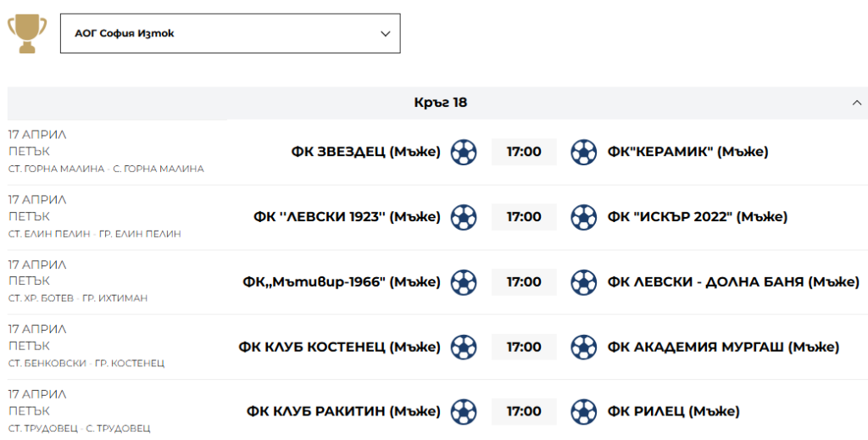Viewport: 868px width, 440px height.
Task: Open the ФК ЛЕВСКИ - ДОЛНА БАНЯ team link
Action: point(733,281)
